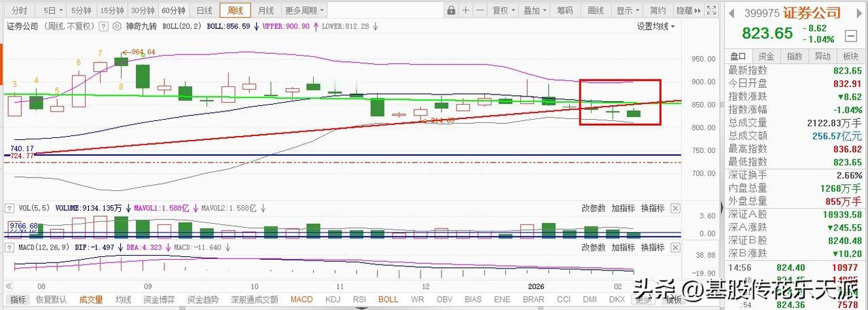Select BOLL indicator tab
This screenshot has height=310, width=868.
(x=388, y=300)
